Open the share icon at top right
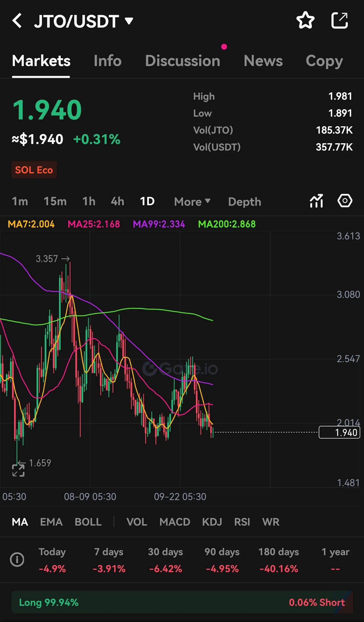This screenshot has width=364, height=622. coord(340,20)
